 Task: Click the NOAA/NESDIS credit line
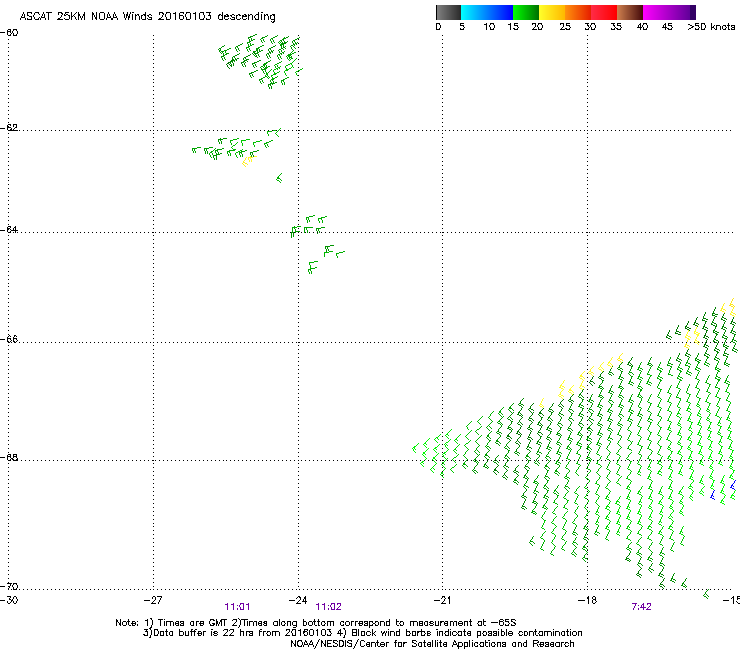[432, 644]
